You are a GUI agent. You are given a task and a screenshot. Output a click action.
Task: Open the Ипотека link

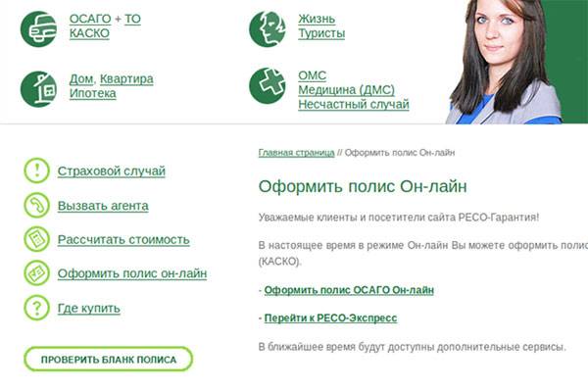93,93
